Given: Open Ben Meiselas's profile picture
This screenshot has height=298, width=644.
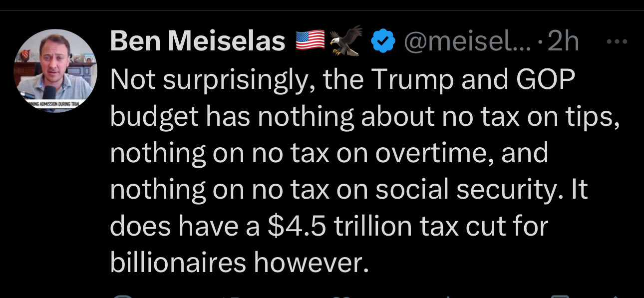Looking at the screenshot, I should [55, 70].
